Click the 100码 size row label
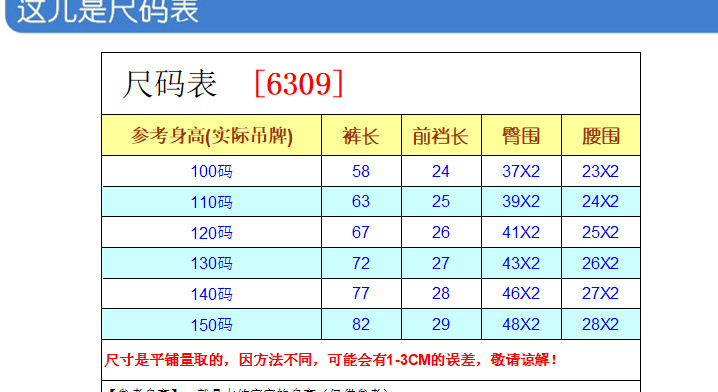The image size is (718, 392). (212, 172)
